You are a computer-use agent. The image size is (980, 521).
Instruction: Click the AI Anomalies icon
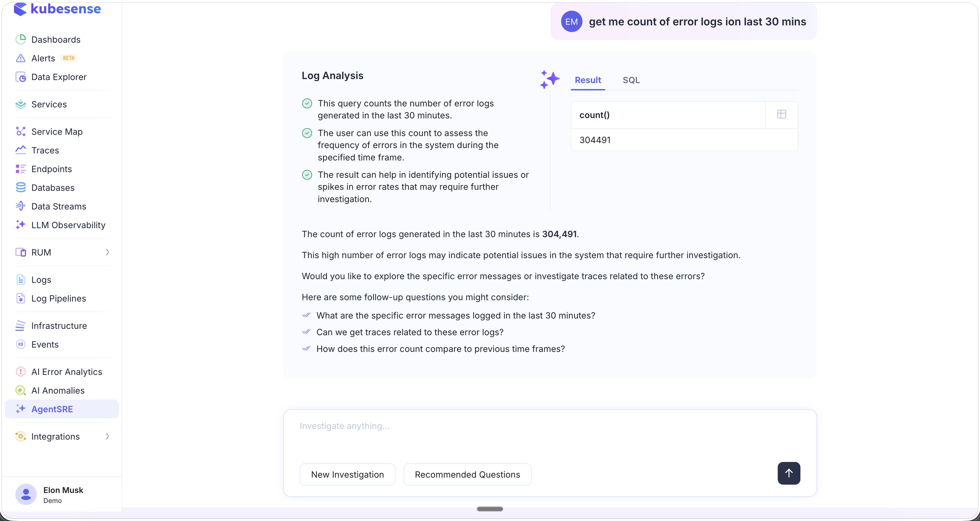pos(21,390)
